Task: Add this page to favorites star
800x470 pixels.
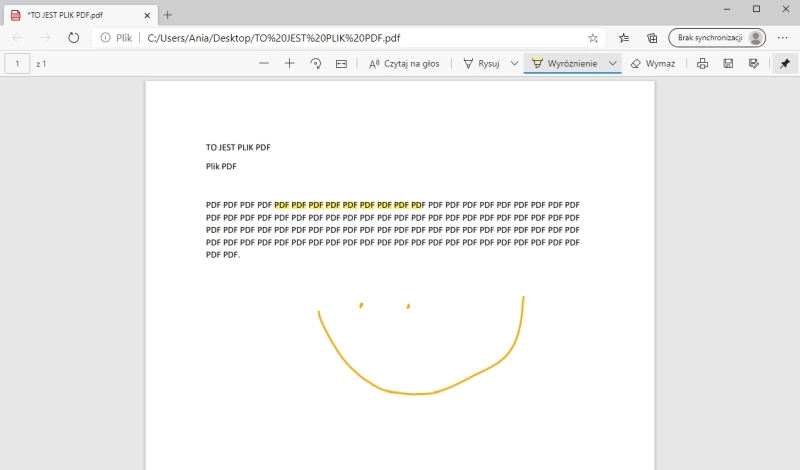Action: pos(593,38)
